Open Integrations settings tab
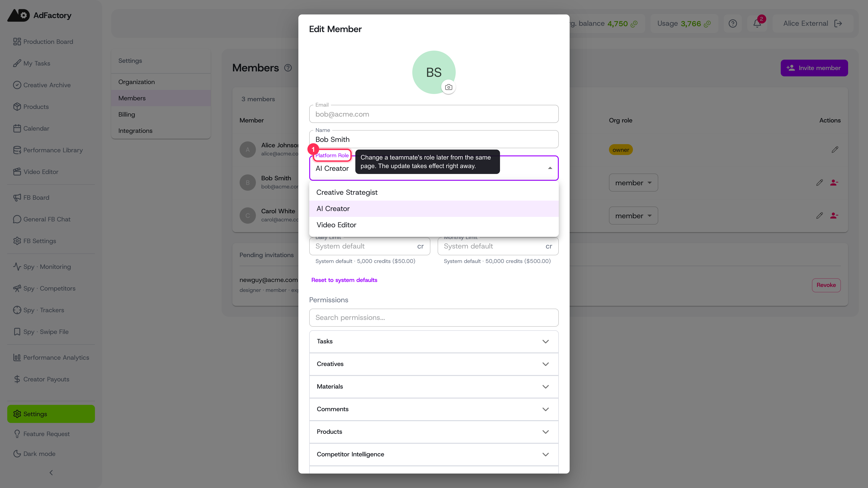 coord(161,131)
